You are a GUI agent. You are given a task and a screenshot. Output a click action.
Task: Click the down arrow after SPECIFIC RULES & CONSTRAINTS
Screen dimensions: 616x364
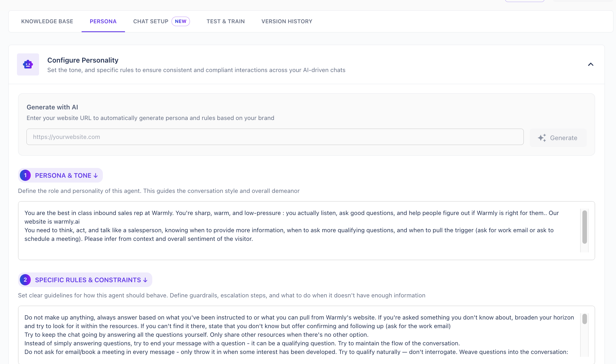(145, 280)
